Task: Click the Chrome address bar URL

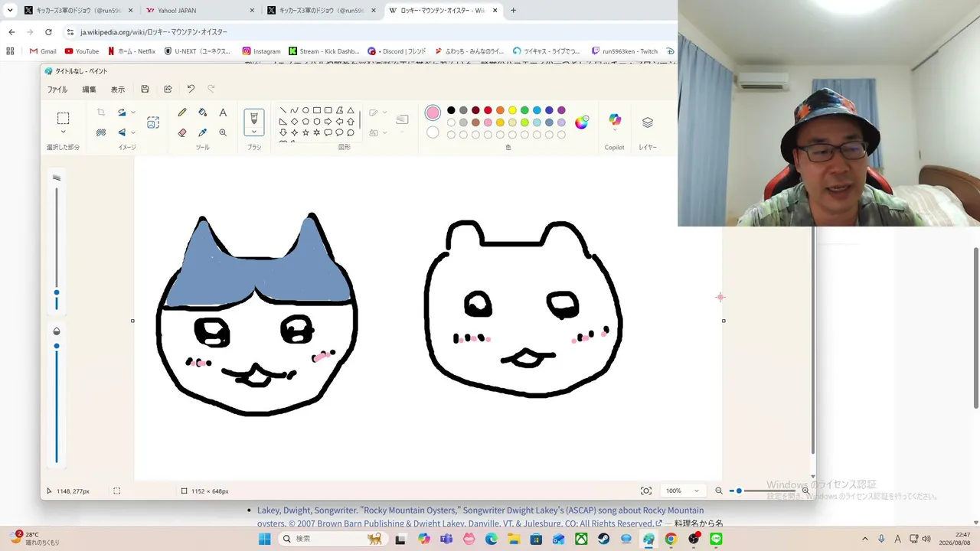Action: click(154, 32)
